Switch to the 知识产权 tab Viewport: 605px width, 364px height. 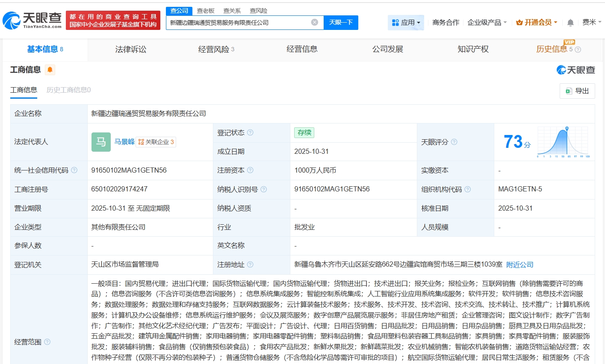pos(473,49)
